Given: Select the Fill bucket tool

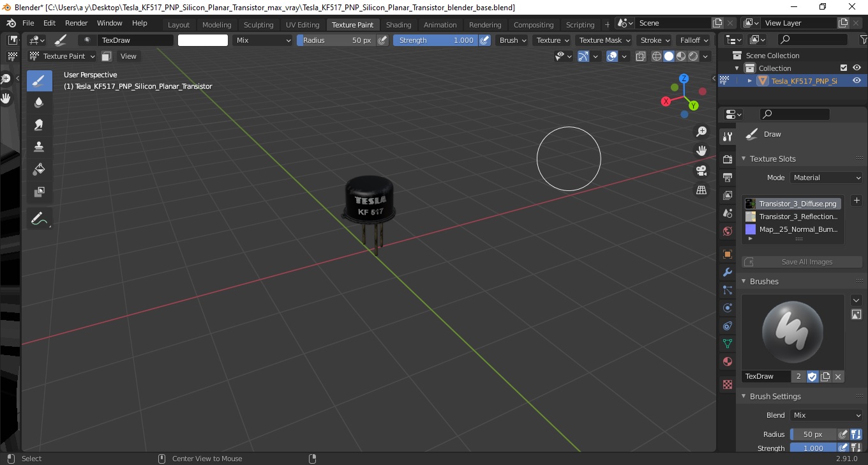Looking at the screenshot, I should (x=39, y=169).
